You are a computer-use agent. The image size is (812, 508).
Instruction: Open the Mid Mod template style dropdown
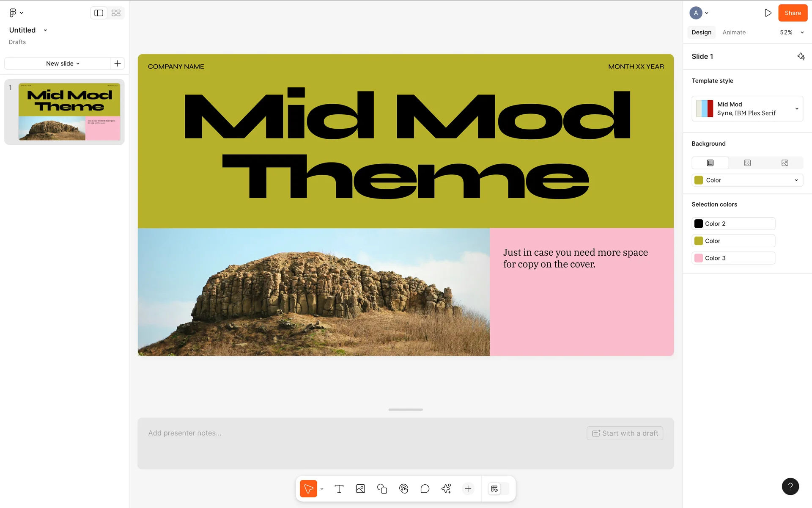pos(747,109)
